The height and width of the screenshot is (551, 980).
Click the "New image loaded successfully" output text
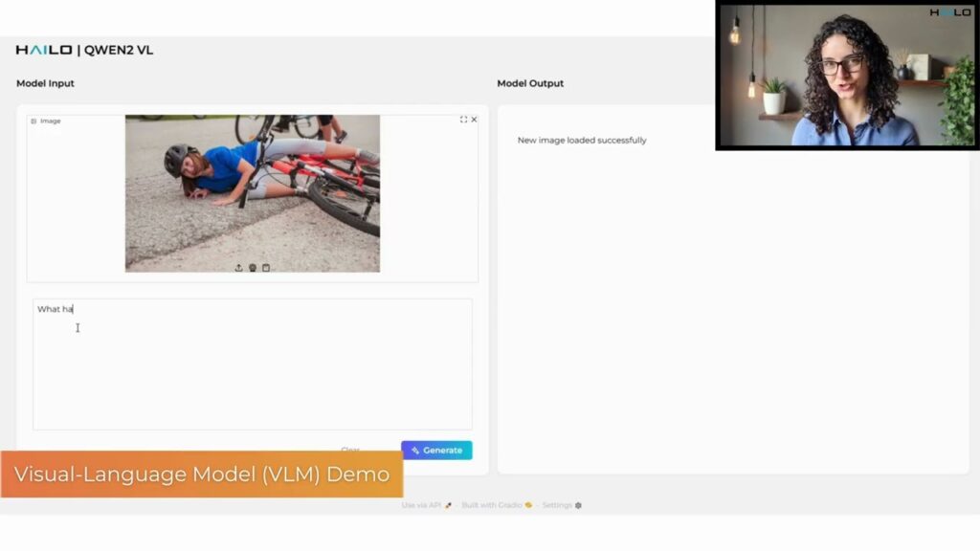click(x=582, y=140)
